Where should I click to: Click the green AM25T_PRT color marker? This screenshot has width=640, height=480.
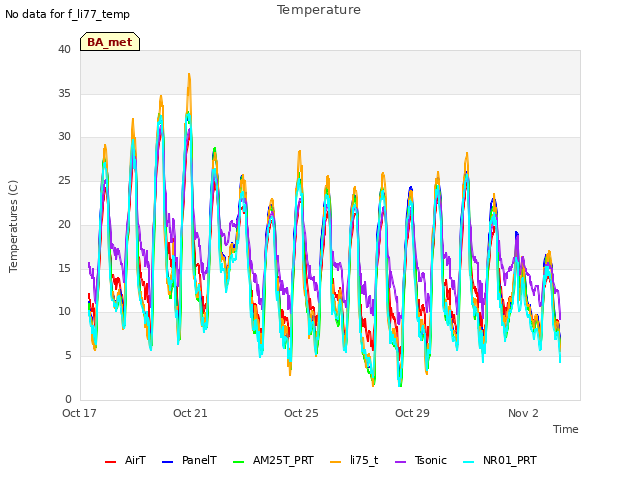(x=238, y=462)
